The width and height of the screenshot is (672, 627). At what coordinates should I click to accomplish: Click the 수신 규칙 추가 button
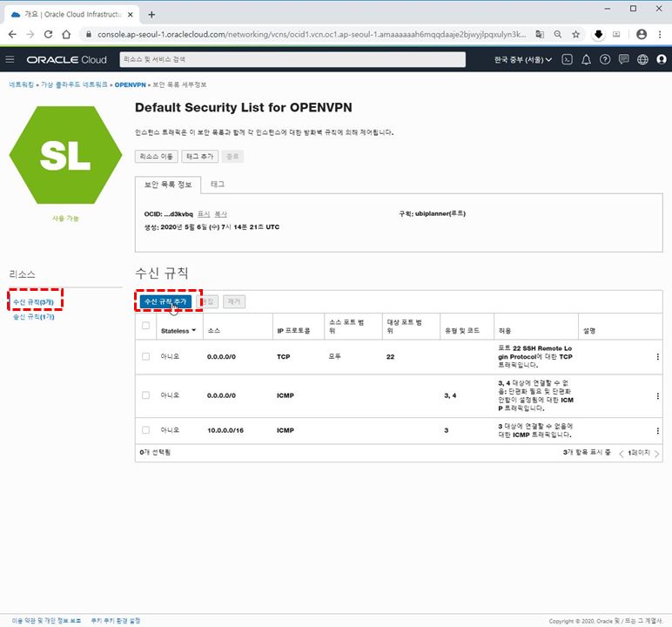click(165, 301)
